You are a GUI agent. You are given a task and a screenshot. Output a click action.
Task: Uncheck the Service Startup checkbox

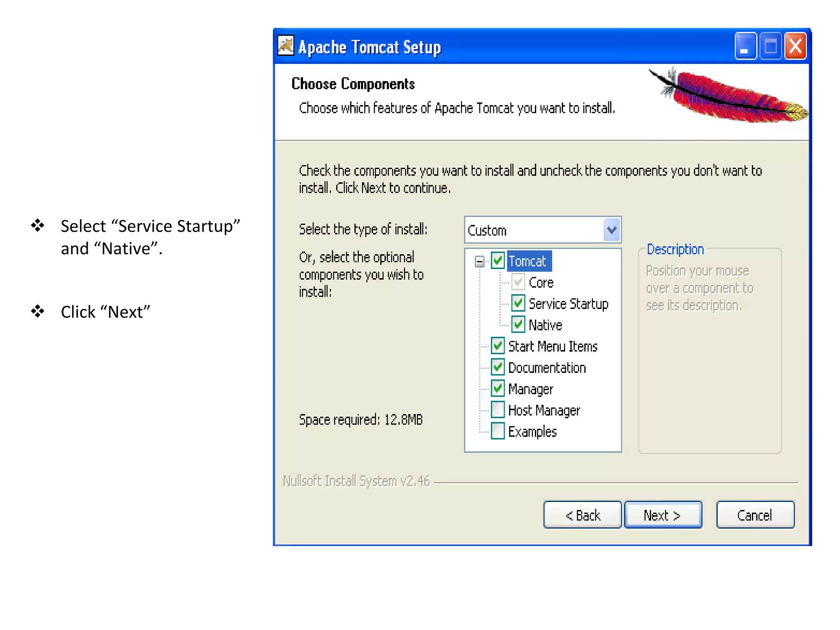point(518,304)
